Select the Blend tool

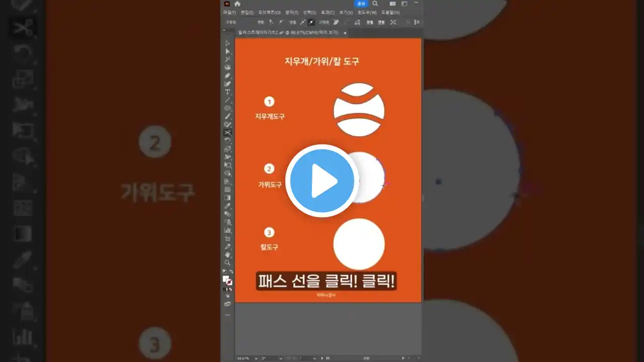click(228, 214)
